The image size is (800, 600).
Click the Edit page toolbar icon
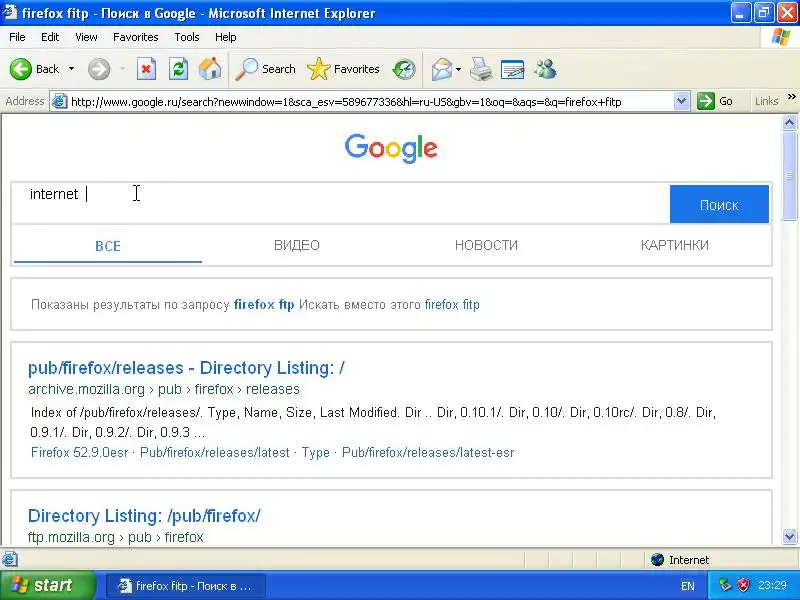[512, 69]
